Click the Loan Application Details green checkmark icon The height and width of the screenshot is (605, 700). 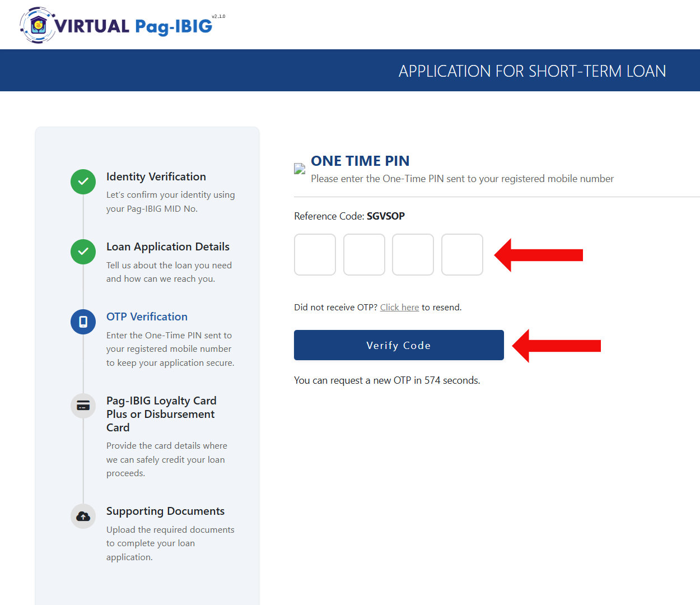pos(83,252)
